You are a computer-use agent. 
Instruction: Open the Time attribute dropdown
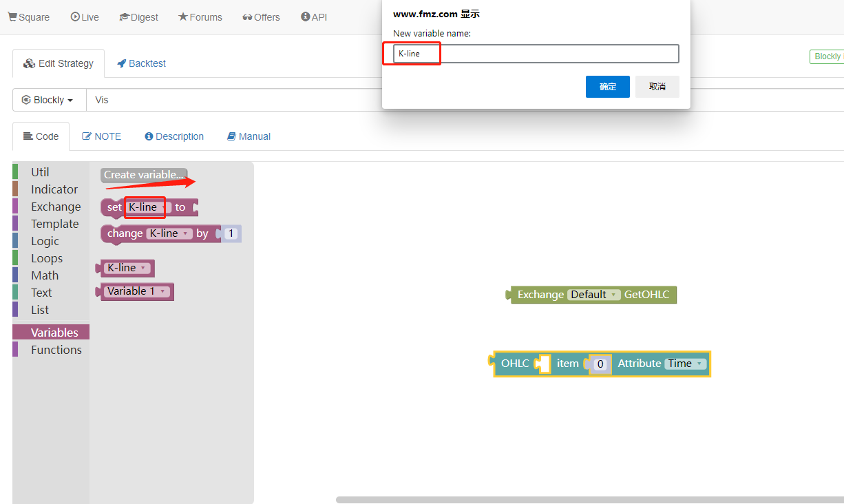click(685, 364)
